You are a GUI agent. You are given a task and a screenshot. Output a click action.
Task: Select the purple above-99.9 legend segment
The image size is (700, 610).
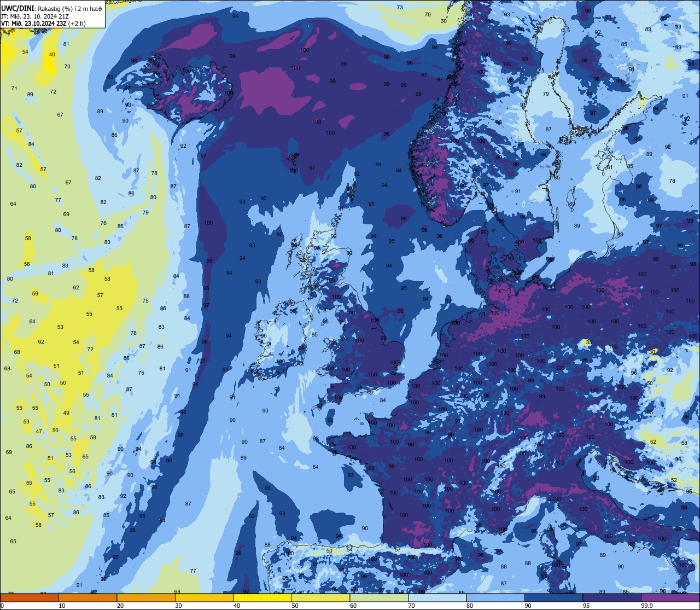[x=670, y=597]
